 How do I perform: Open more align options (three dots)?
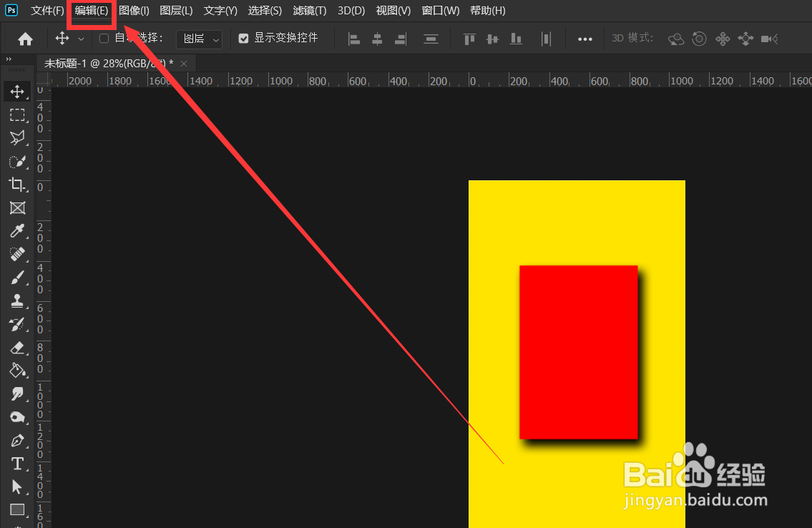pos(585,39)
